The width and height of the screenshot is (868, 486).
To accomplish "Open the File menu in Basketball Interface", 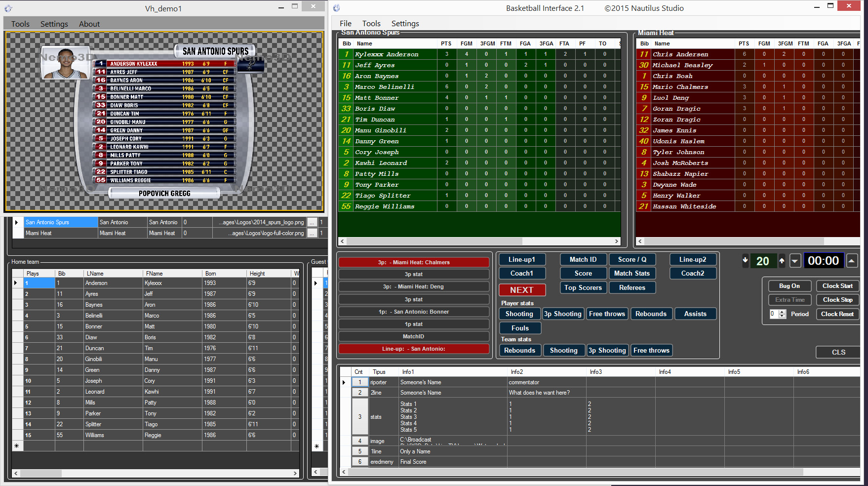I will [345, 23].
